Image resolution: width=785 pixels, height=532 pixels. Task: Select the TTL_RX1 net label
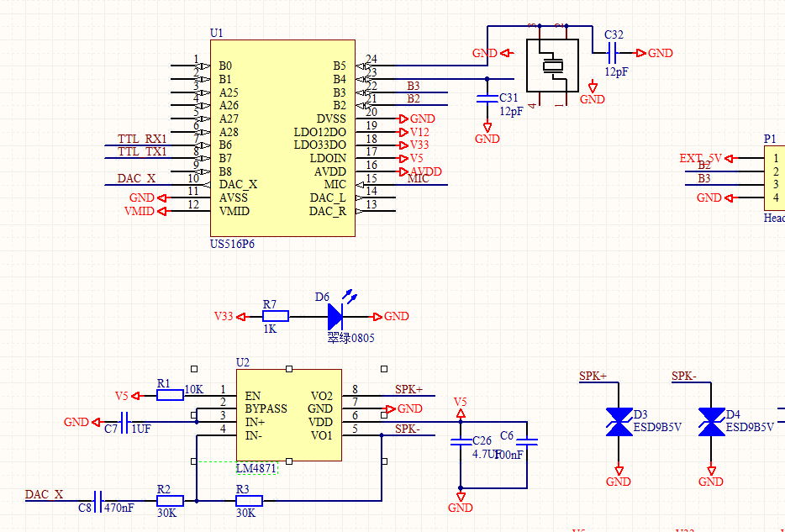pyautogui.click(x=142, y=139)
